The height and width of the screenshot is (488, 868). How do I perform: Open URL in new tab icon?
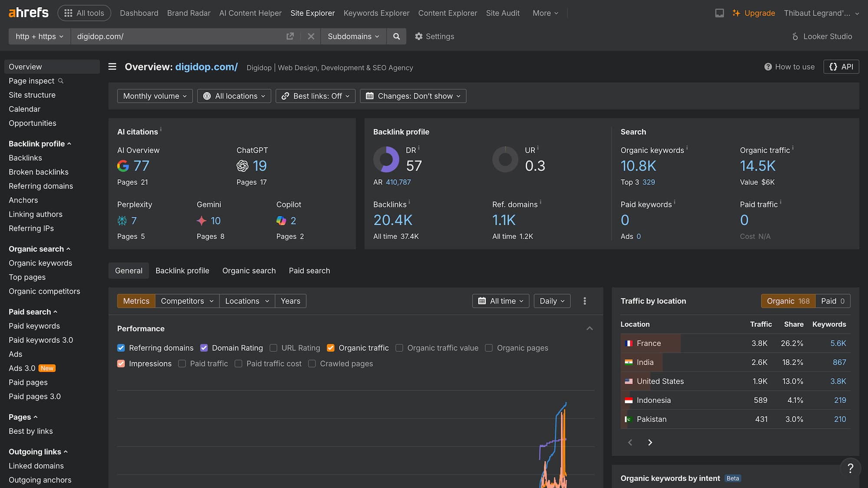[x=290, y=36]
